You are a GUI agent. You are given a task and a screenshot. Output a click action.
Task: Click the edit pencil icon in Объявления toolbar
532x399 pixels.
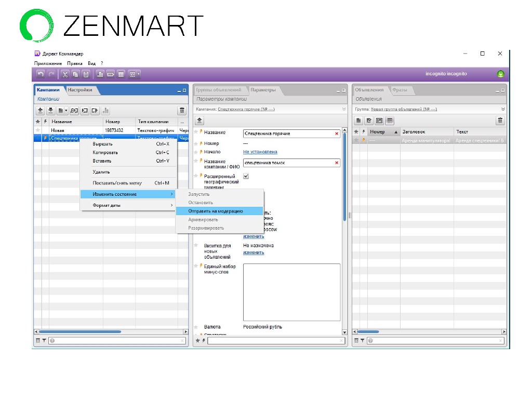(x=369, y=121)
